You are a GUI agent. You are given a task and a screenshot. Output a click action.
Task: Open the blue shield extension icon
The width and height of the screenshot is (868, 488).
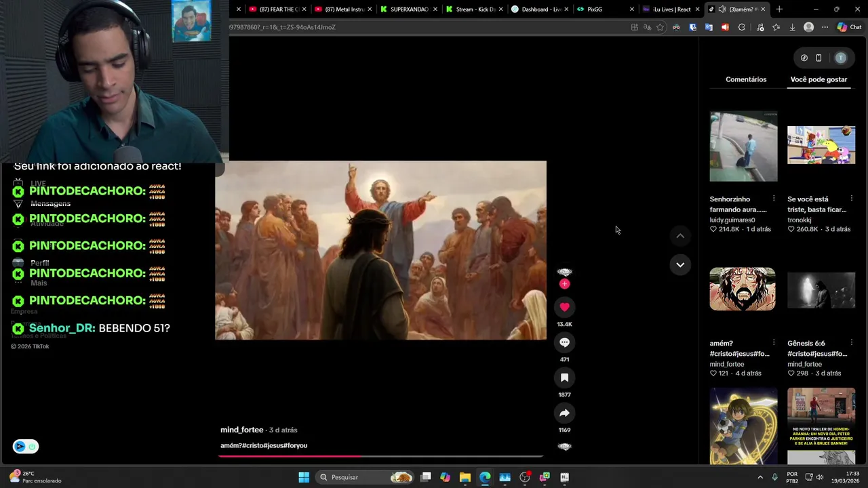click(x=692, y=27)
